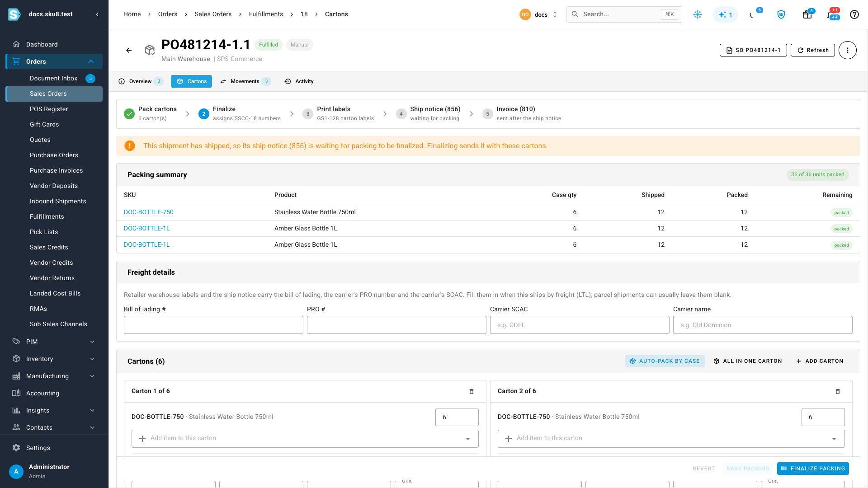
Task: Click the Refresh button
Action: coord(813,50)
